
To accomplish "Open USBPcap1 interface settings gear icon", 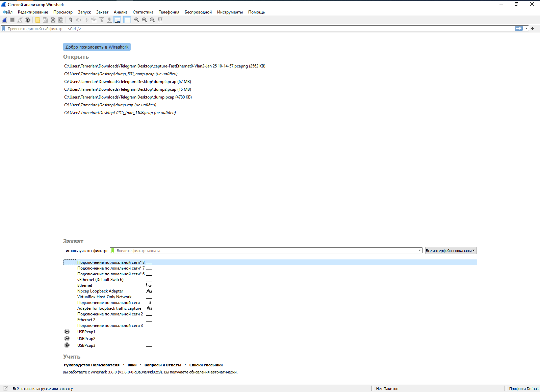I will (67, 332).
